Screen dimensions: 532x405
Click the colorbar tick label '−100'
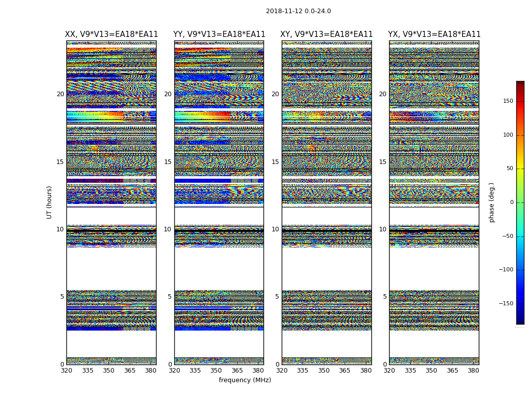[x=506, y=269]
